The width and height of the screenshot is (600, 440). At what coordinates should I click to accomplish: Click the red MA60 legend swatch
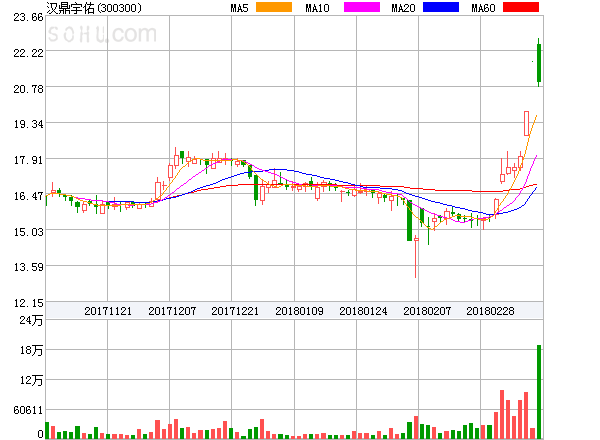coord(521,7)
